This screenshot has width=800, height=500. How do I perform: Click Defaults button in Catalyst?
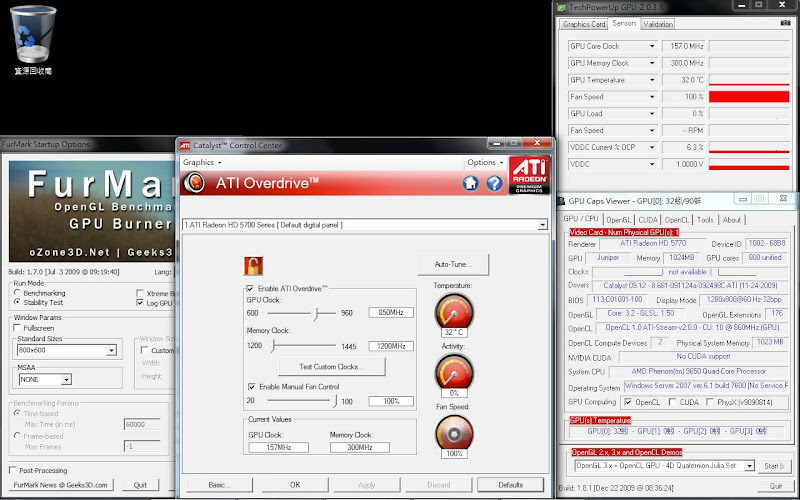coord(511,485)
